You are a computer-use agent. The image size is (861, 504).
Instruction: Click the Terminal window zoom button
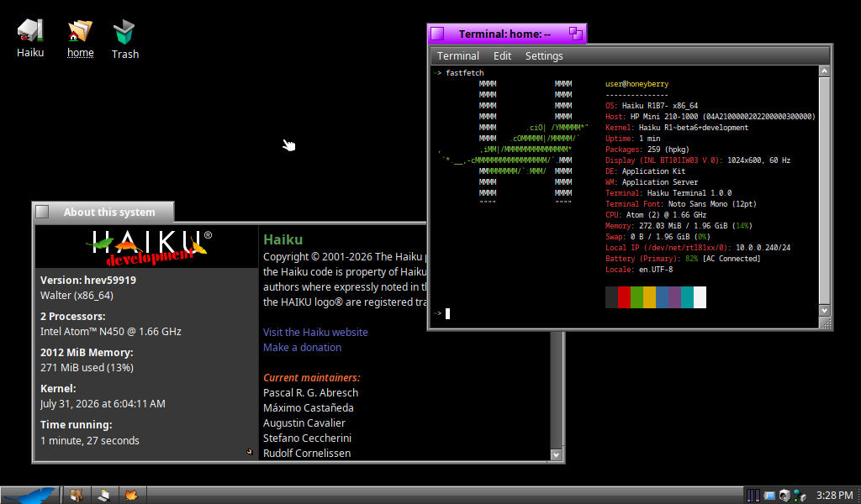point(575,34)
